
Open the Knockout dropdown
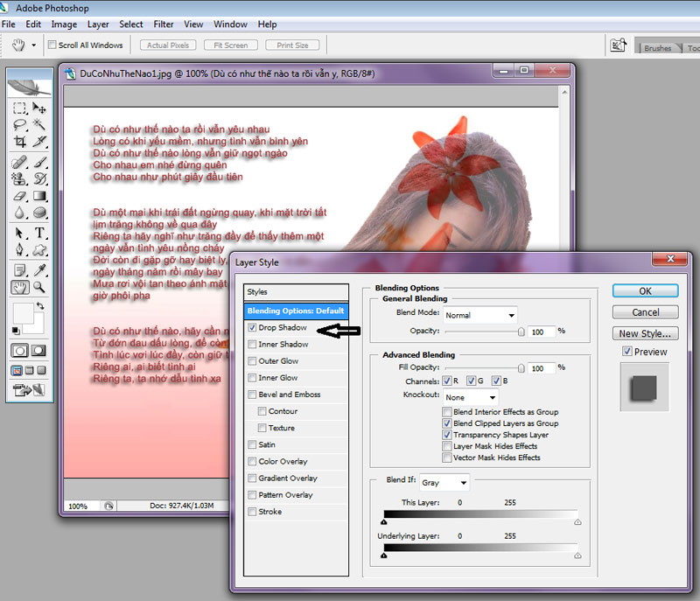click(x=470, y=397)
